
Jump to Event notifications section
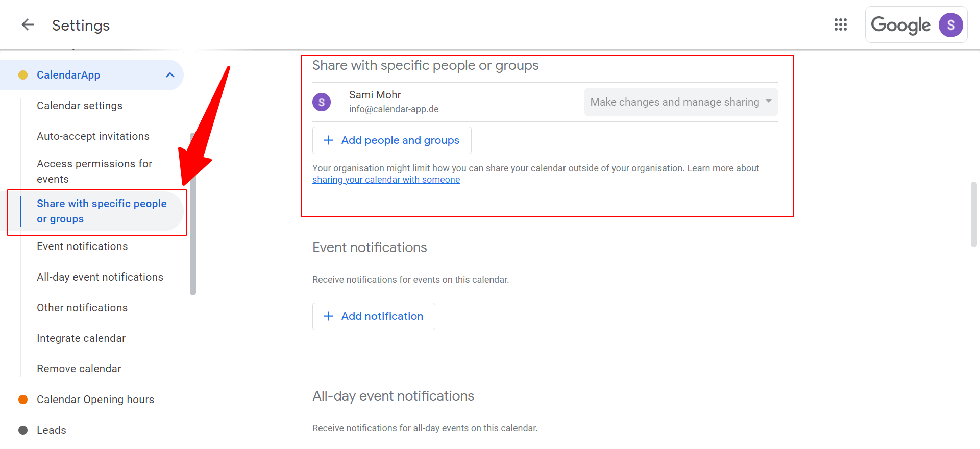point(82,246)
